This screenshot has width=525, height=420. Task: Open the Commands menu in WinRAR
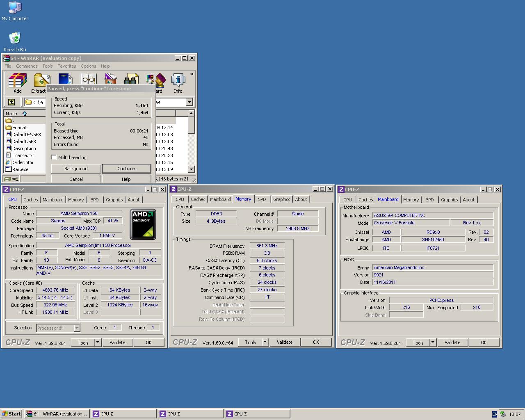point(27,66)
